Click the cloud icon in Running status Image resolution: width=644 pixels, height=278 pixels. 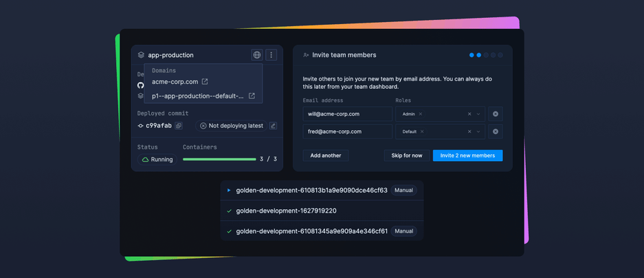(145, 160)
